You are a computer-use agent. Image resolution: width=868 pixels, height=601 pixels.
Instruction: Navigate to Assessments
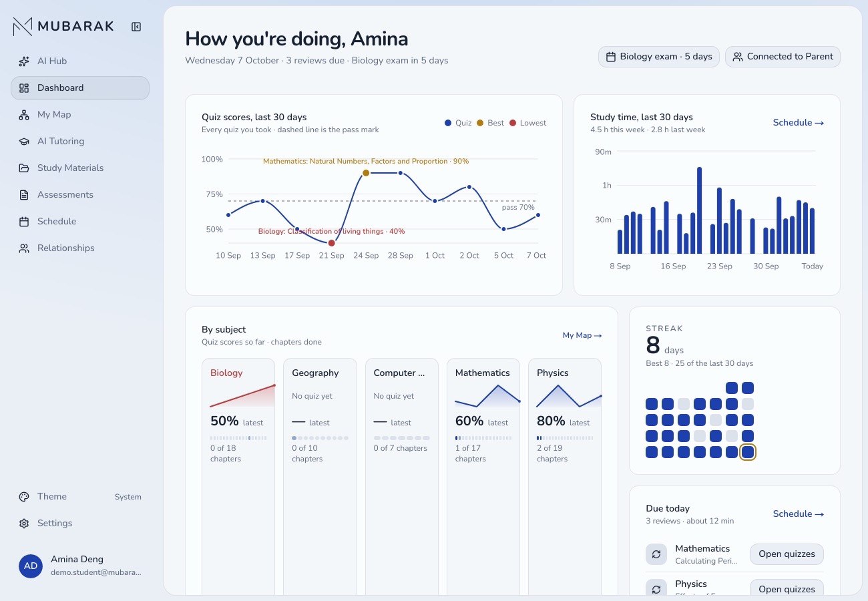(80, 194)
